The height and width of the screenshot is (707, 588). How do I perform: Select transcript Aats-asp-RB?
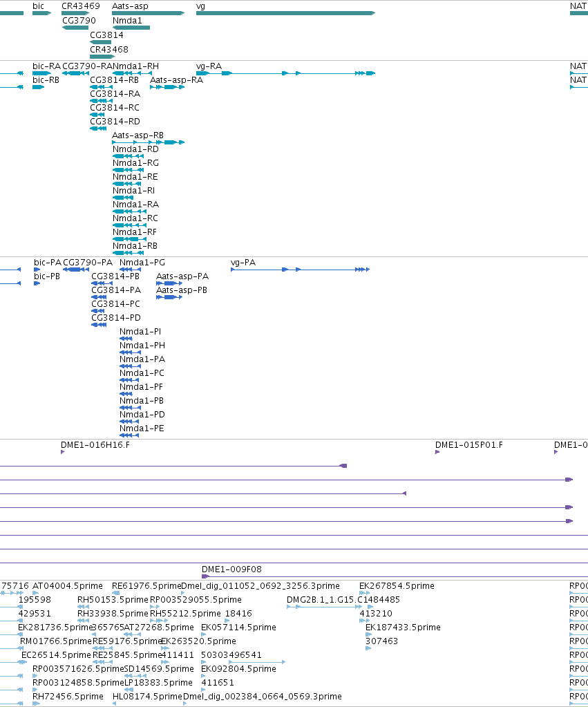pos(149,142)
